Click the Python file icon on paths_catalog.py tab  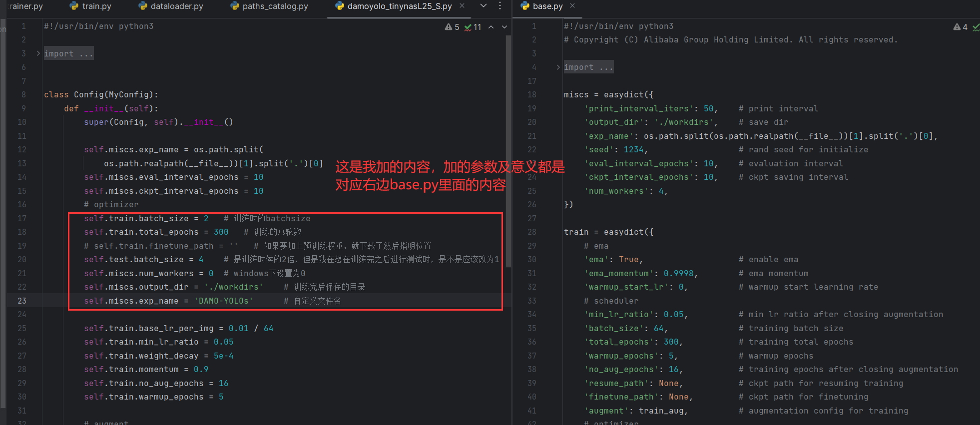(235, 6)
